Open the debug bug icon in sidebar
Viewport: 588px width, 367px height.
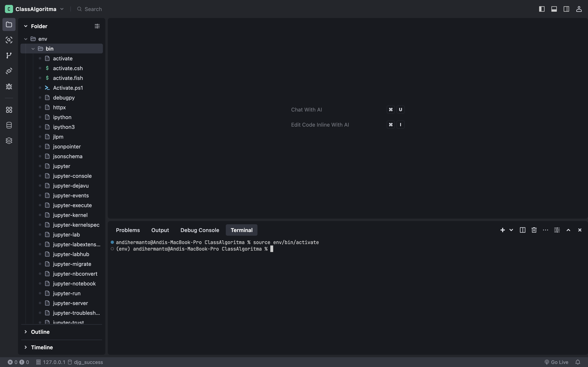pyautogui.click(x=9, y=86)
